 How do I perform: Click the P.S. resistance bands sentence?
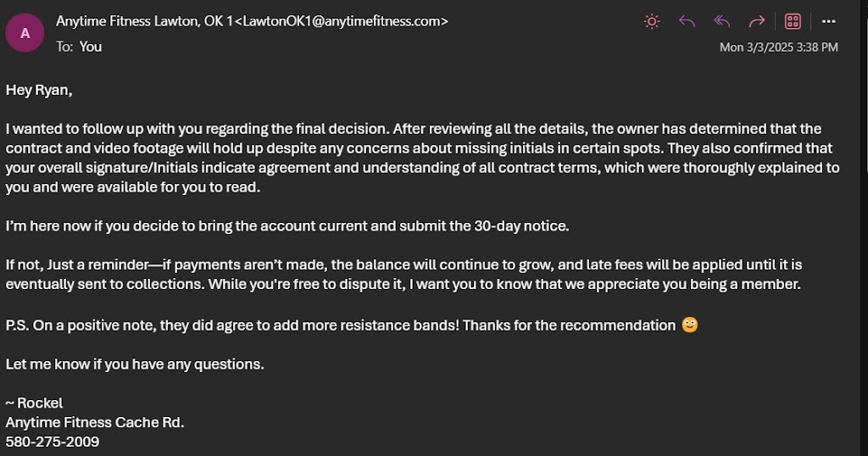339,325
